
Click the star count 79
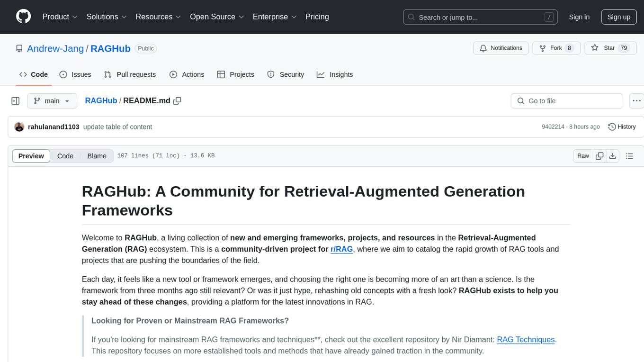click(624, 48)
